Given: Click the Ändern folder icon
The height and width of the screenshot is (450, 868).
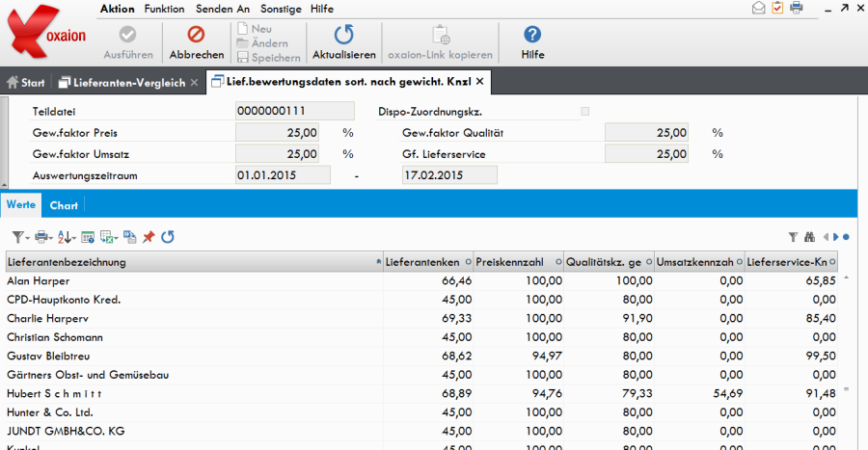Looking at the screenshot, I should pyautogui.click(x=242, y=43).
